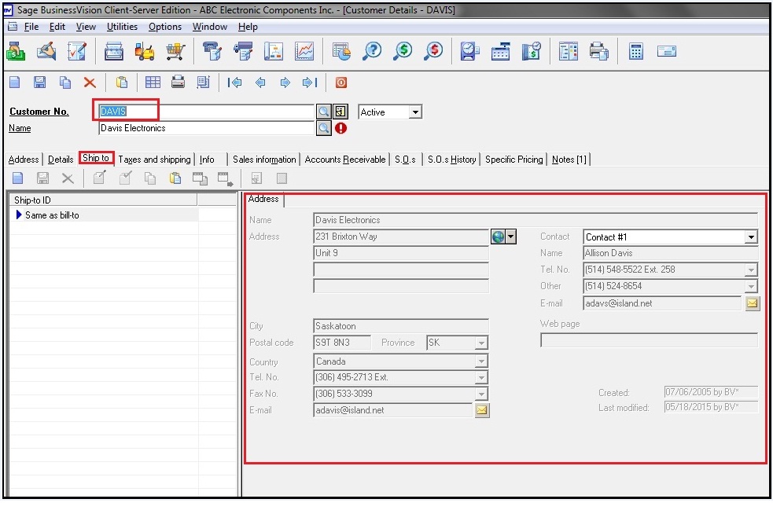Click the customer Name lookup magnifier
Viewport: 773px width, 532px height.
[x=323, y=129]
